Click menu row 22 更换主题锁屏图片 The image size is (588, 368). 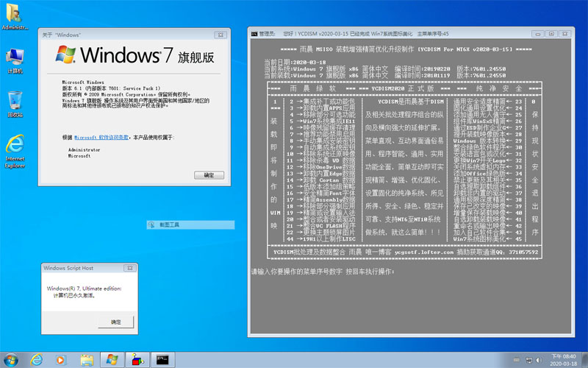click(321, 233)
